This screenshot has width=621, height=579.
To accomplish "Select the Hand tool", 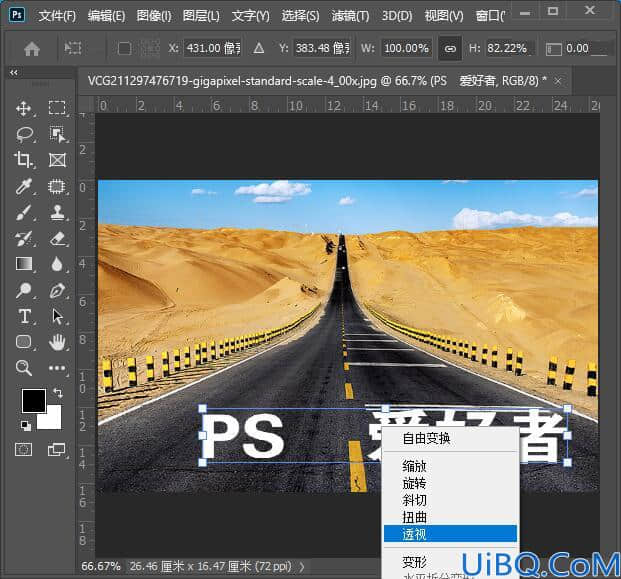I will coord(57,342).
